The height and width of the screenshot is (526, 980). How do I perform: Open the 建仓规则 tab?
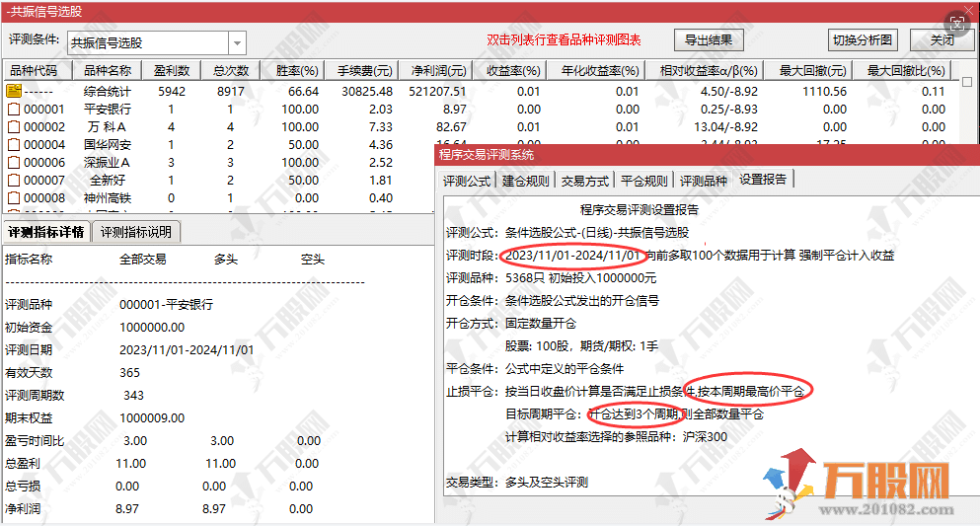pyautogui.click(x=526, y=181)
